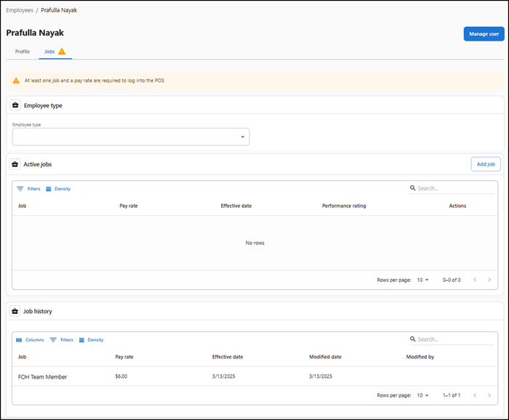The width and height of the screenshot is (509, 420).
Task: Click the Add job button
Action: point(486,164)
